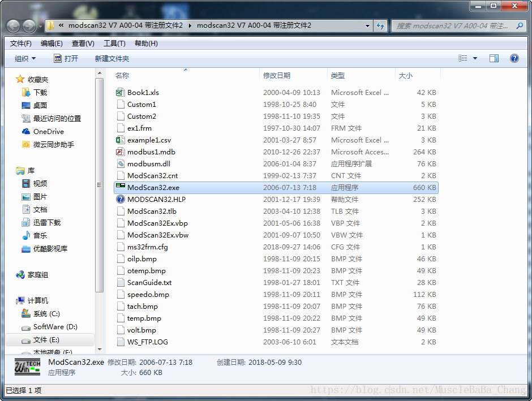The height and width of the screenshot is (401, 532).
Task: Click the ModScan32.exe application icon
Action: 121,186
